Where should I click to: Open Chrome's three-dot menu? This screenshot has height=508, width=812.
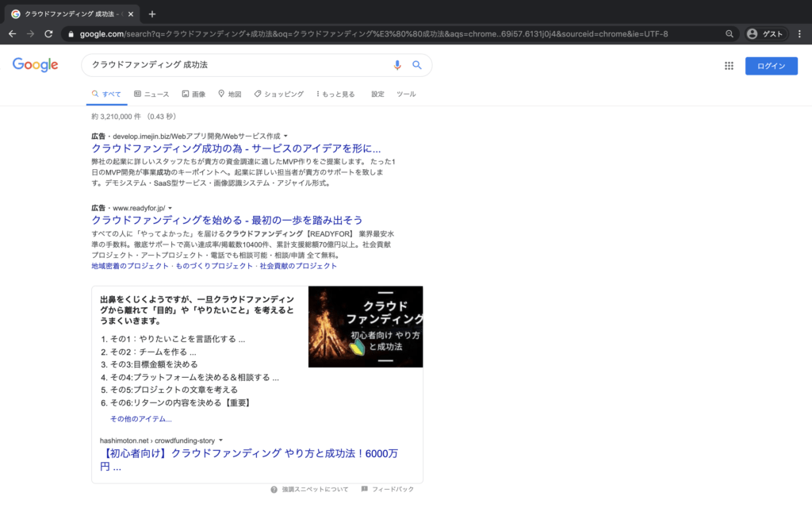pyautogui.click(x=799, y=33)
